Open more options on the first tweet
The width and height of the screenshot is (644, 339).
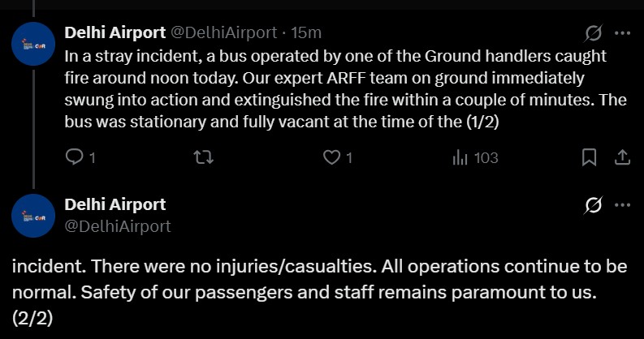click(x=622, y=33)
